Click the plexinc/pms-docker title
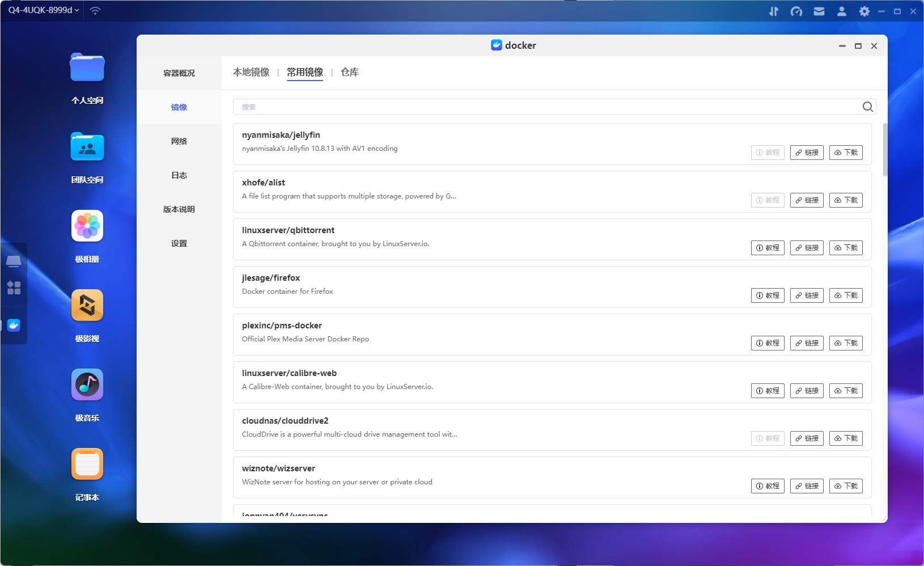The image size is (924, 566). point(282,326)
